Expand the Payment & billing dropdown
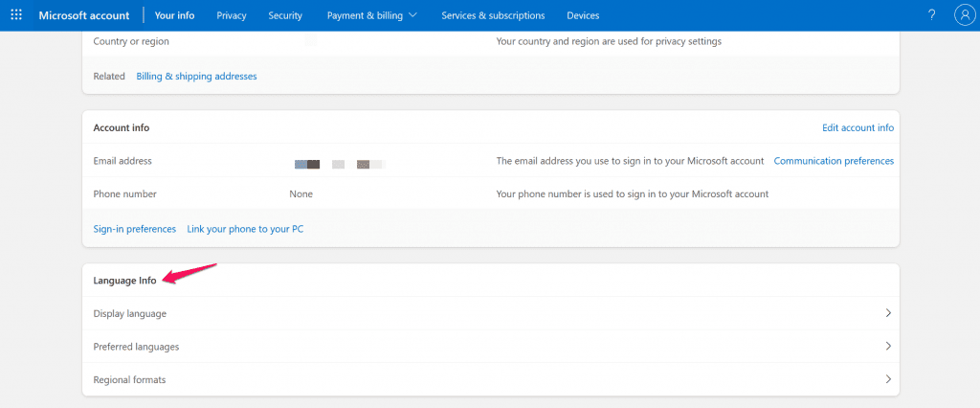The image size is (980, 408). [x=372, y=15]
